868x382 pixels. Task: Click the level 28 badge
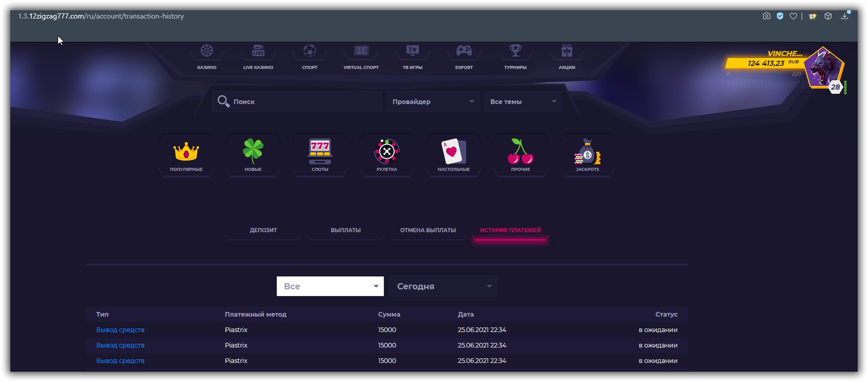tap(836, 87)
